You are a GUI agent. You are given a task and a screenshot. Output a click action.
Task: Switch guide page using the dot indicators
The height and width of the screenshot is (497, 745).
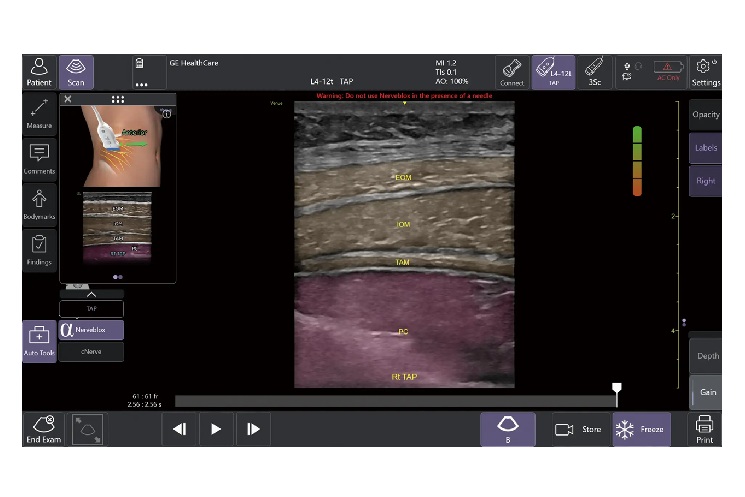[118, 277]
